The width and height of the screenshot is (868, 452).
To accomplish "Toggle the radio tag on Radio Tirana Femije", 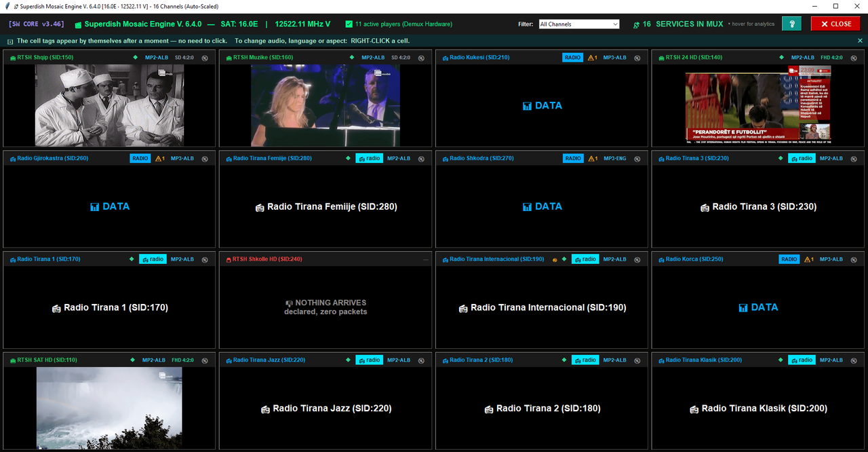I will (x=369, y=159).
